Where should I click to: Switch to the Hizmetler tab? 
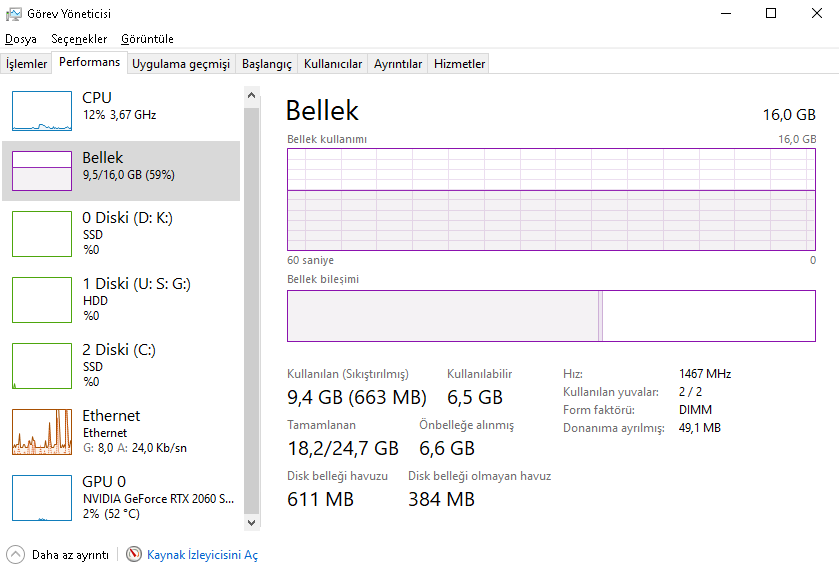tap(459, 64)
